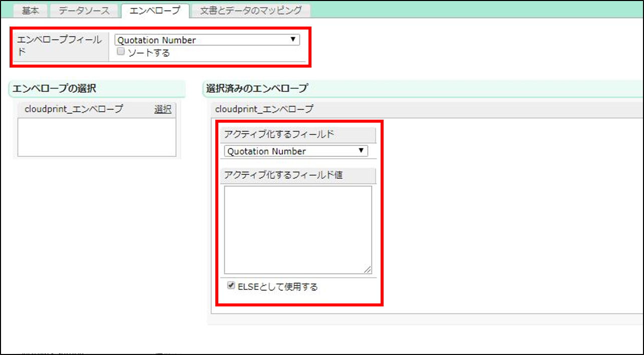This screenshot has height=355, width=644.
Task: Click the 選択 link for cloudprint_エンベロープ
Action: pos(163,109)
